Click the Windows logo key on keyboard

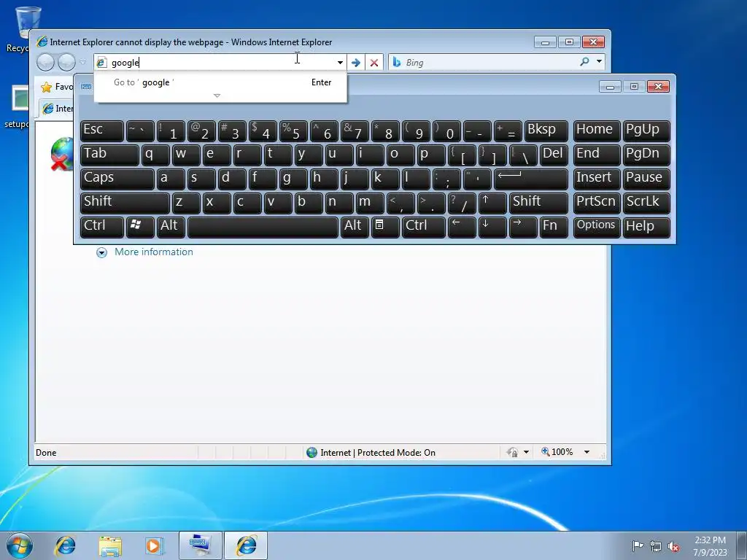pos(140,226)
